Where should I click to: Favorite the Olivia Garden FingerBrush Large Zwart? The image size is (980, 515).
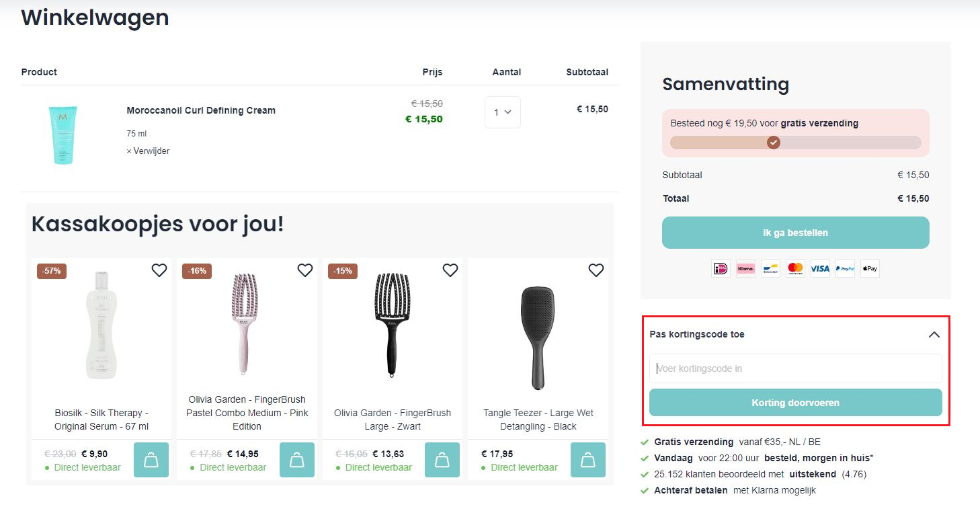pos(450,270)
